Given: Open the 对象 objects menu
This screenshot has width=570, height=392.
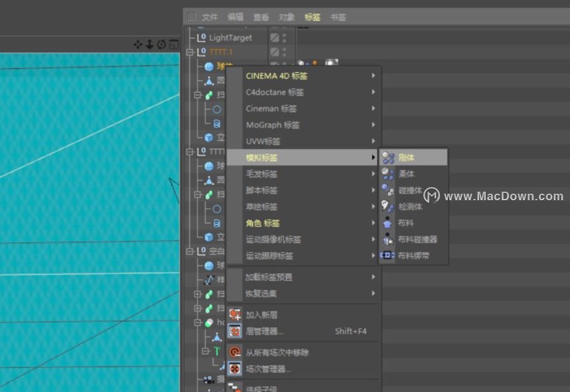Looking at the screenshot, I should point(287,17).
